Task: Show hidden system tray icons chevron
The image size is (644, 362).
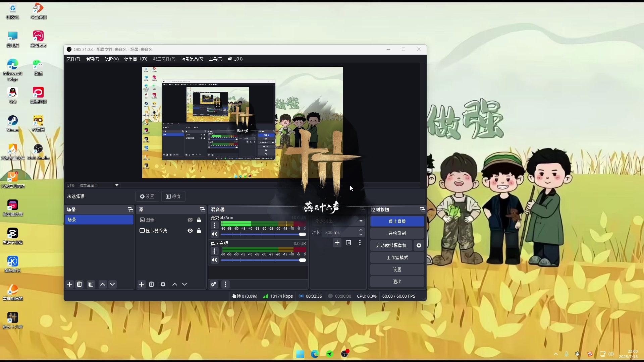Action: point(556,354)
